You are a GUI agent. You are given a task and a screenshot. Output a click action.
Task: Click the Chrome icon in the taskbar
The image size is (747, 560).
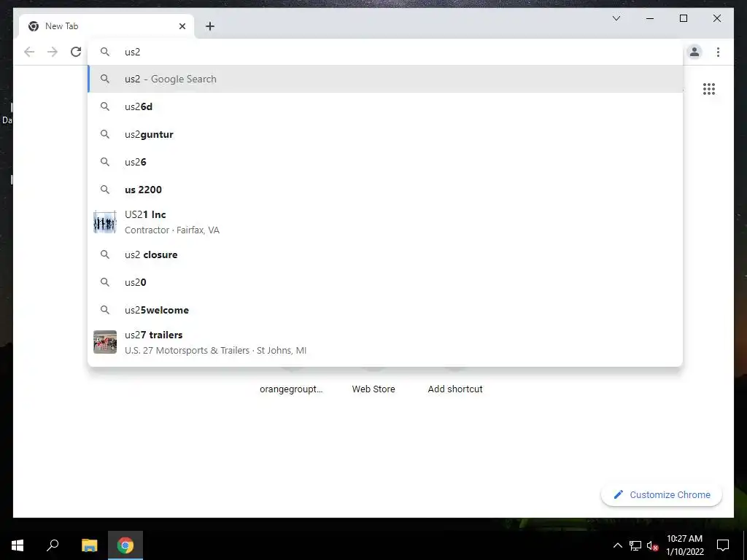(125, 545)
